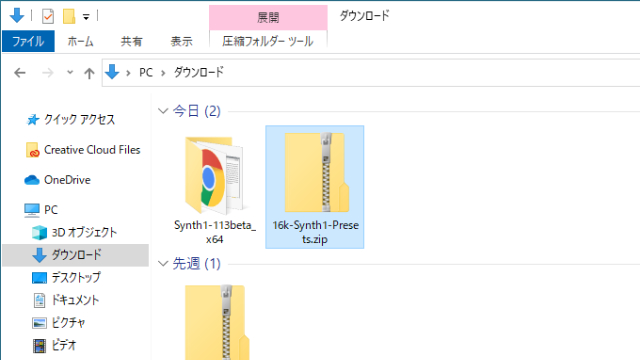Click the 今日 (2) group header text
Image resolution: width=640 pixels, height=360 pixels.
click(x=197, y=111)
